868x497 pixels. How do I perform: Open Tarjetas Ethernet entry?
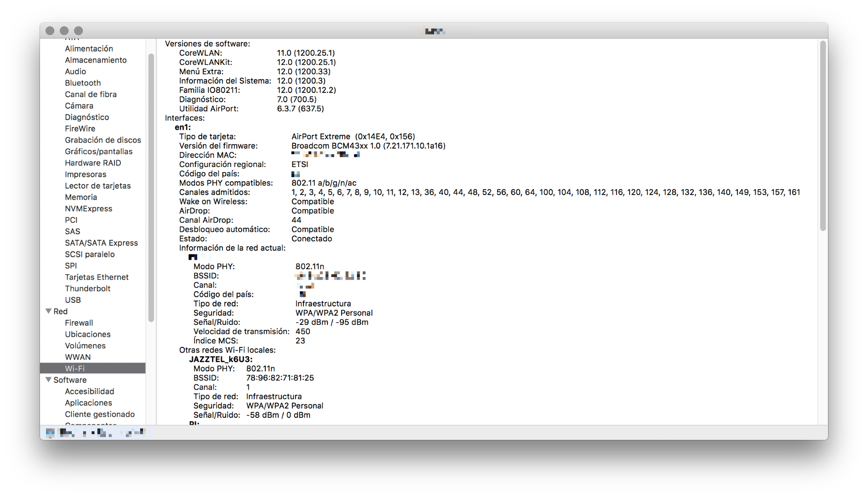97,277
